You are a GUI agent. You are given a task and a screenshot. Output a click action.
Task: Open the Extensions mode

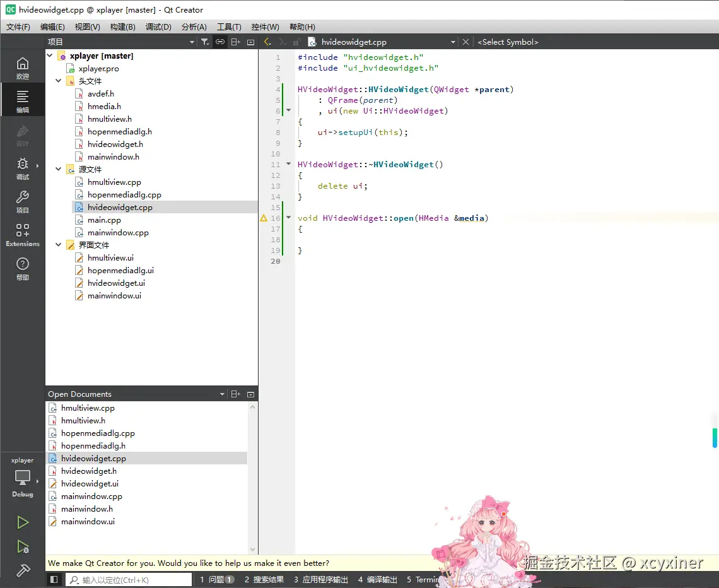pos(23,234)
